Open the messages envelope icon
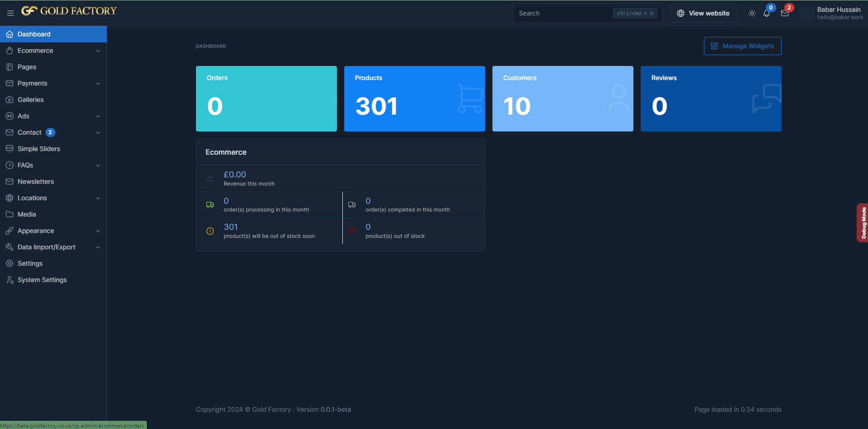This screenshot has width=868, height=429. tap(784, 13)
